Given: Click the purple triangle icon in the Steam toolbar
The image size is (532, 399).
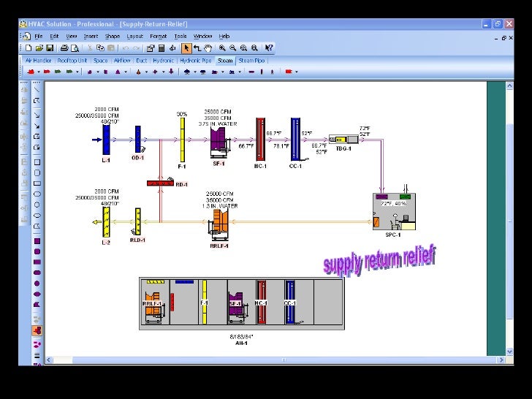Looking at the screenshot, I should click(118, 72).
